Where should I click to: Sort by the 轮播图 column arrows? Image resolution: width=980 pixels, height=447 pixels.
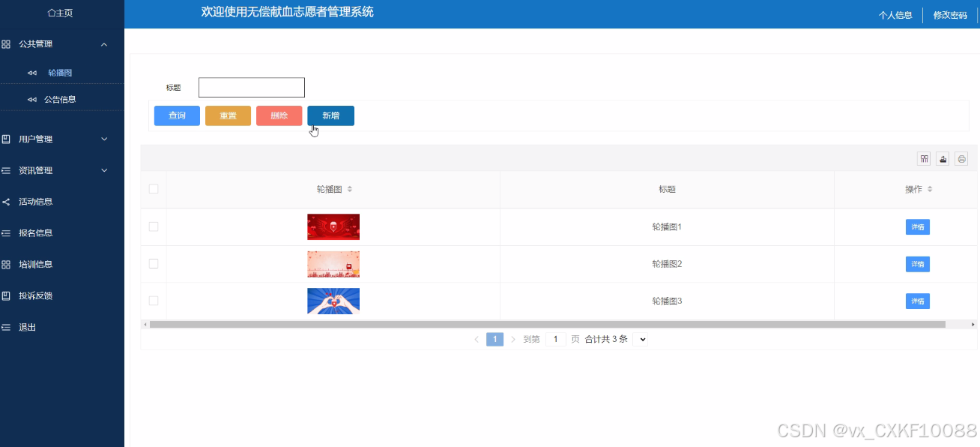[x=350, y=190]
